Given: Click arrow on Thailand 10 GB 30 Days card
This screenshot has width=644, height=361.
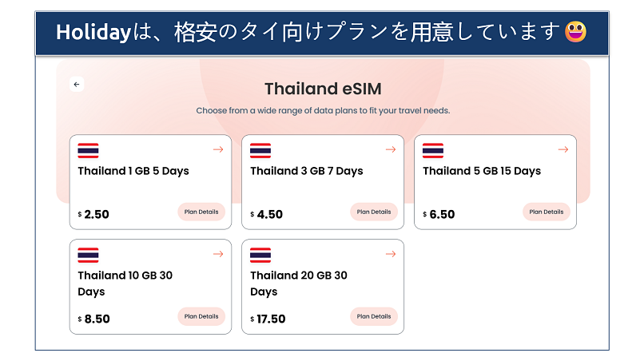Looking at the screenshot, I should pos(218,254).
